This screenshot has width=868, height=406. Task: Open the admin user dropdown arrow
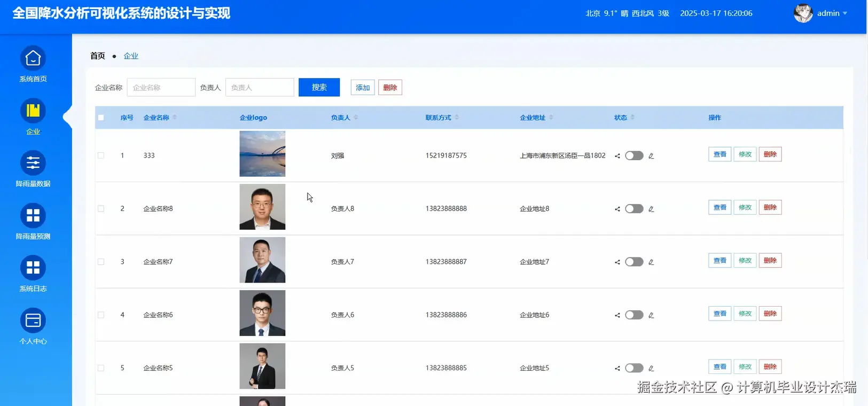[x=845, y=13]
